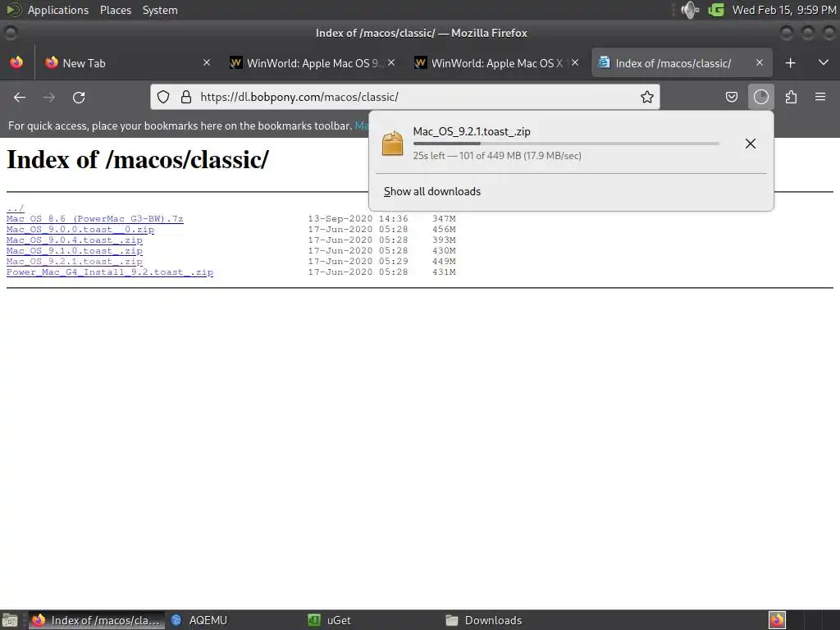This screenshot has height=630, width=840.
Task: Close the WinWorld Mac OS 9 tab
Action: [391, 62]
